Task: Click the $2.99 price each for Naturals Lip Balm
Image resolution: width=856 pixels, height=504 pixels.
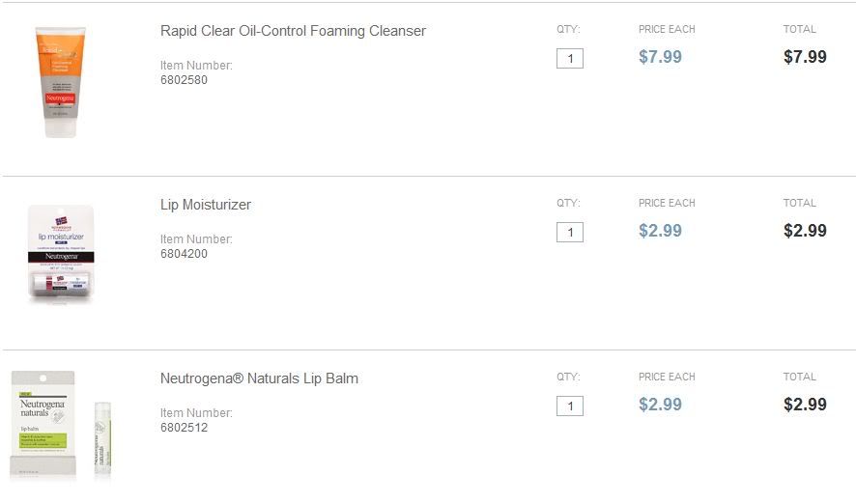Action: (660, 405)
